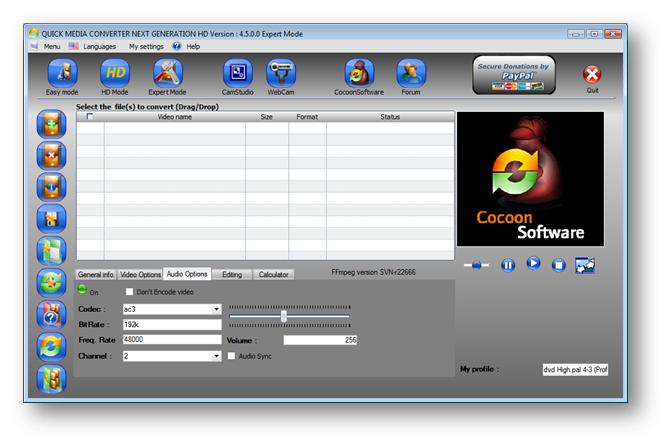Click the film strip star sidebar icon
The width and height of the screenshot is (672, 446).
[x=51, y=219]
